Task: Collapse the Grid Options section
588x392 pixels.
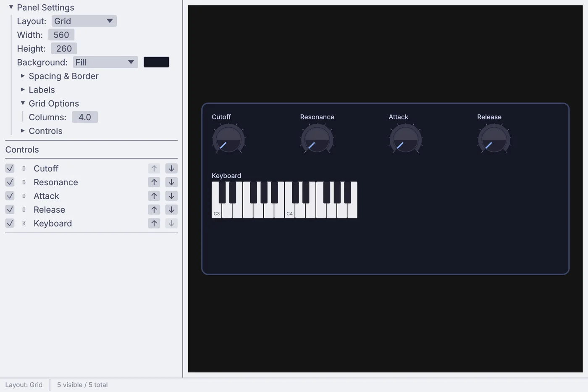Action: pyautogui.click(x=23, y=103)
